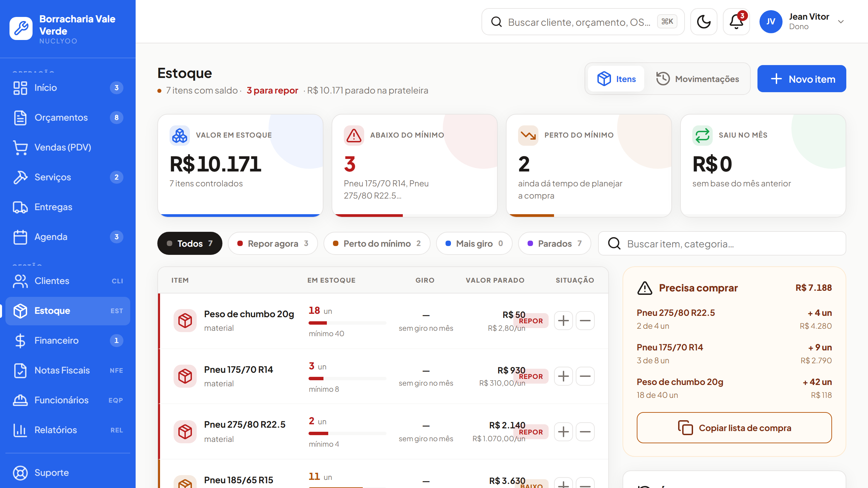Switch to Movimentações tab
The width and height of the screenshot is (868, 488).
click(x=697, y=79)
